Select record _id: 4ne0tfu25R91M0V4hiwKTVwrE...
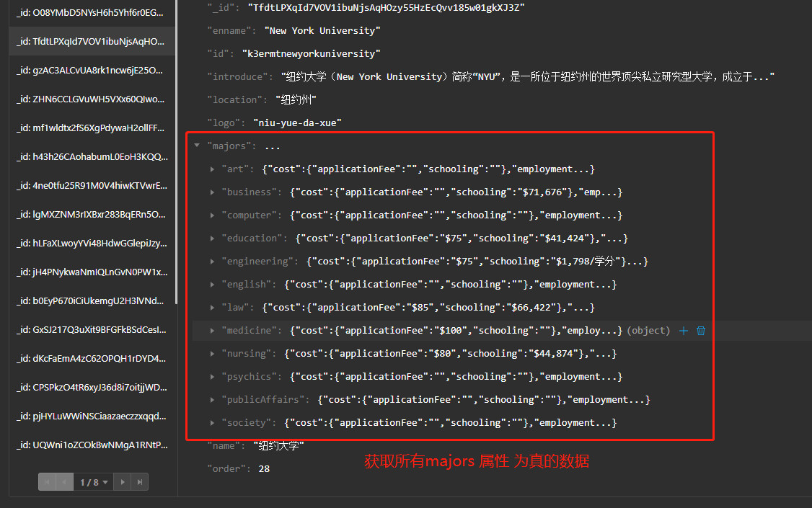 (92, 185)
